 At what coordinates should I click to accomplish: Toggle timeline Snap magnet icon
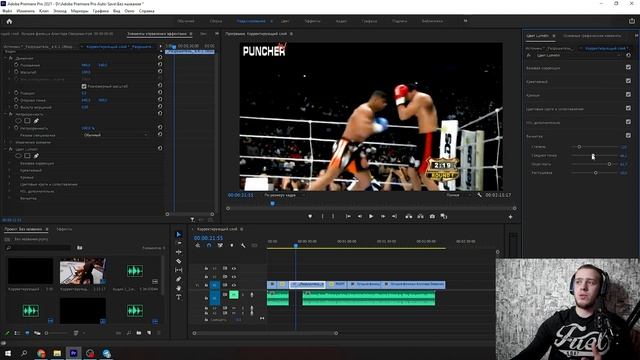click(x=209, y=246)
